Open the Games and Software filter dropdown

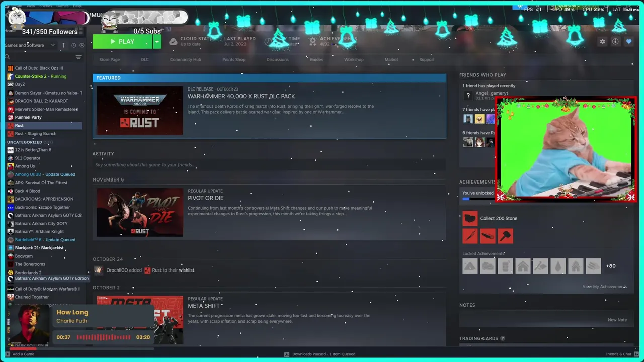(x=30, y=45)
